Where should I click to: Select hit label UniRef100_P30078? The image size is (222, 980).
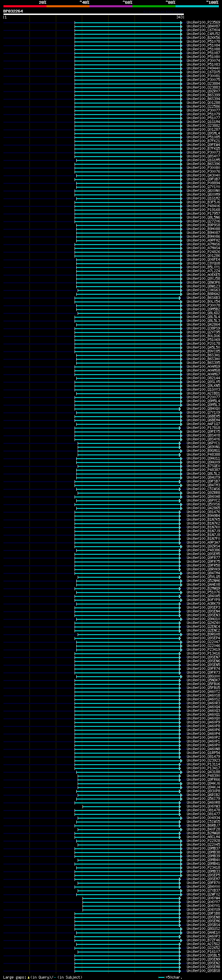click(x=203, y=305)
